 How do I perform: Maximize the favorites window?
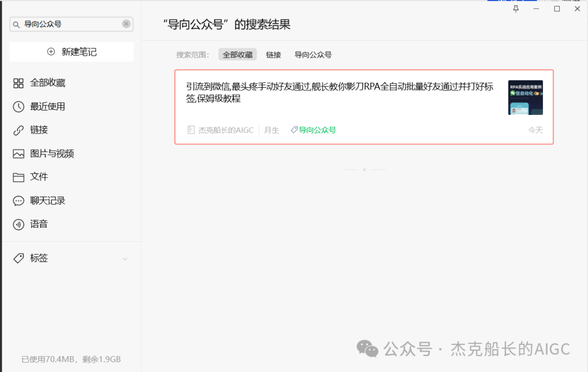[557, 9]
